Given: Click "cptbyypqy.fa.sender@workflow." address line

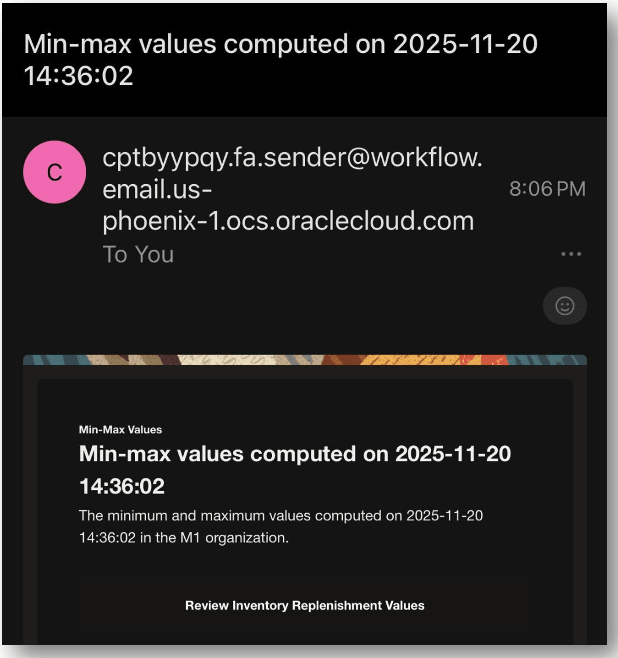Looking at the screenshot, I should pyautogui.click(x=292, y=158).
